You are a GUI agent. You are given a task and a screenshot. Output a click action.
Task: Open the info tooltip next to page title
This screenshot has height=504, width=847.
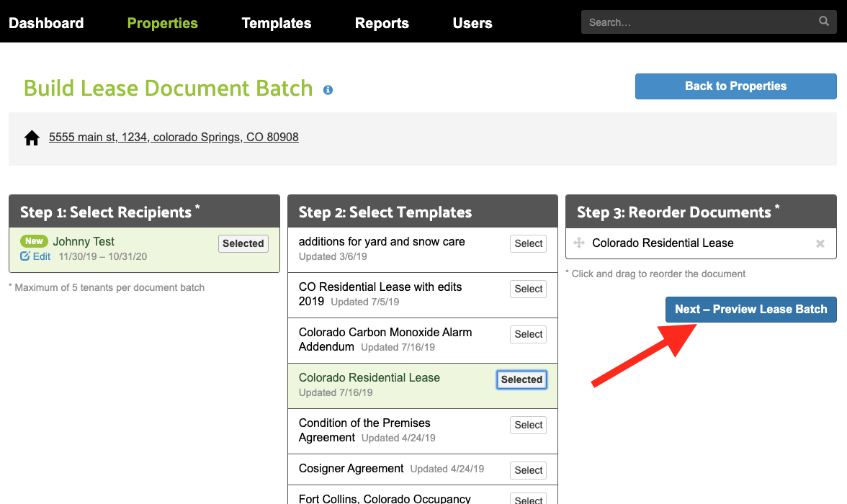tap(328, 89)
